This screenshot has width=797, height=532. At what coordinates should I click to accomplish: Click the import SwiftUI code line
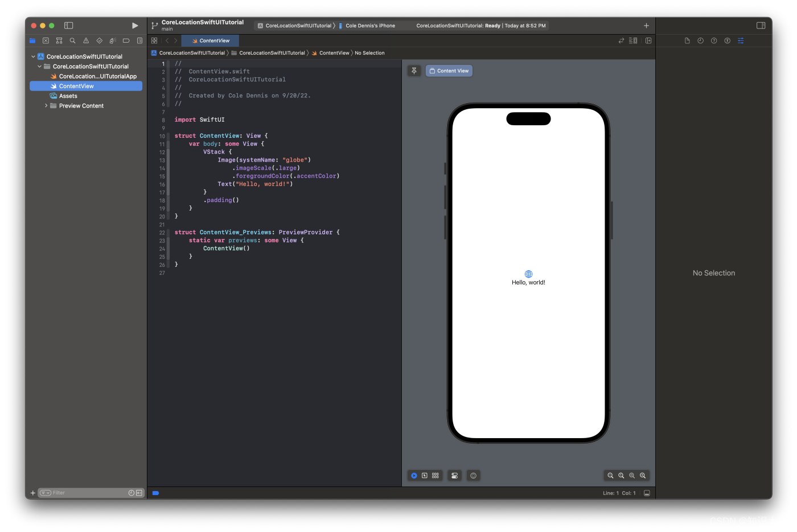click(x=199, y=119)
